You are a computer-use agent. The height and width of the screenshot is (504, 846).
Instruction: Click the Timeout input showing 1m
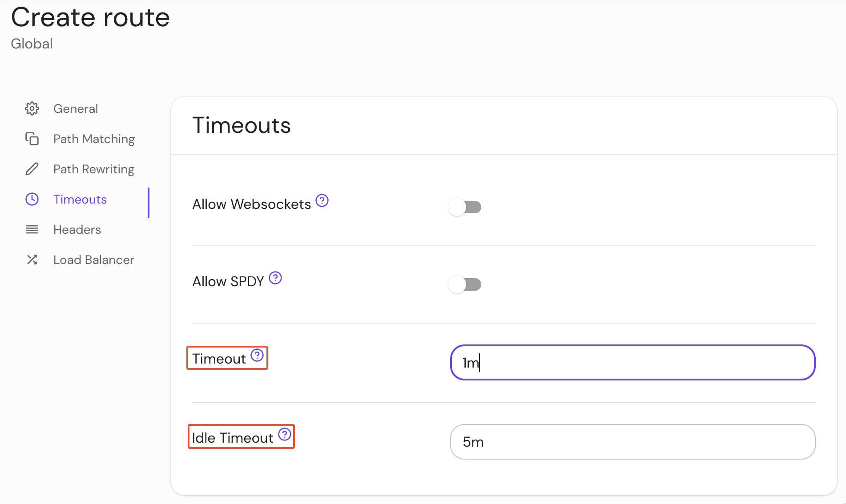632,363
